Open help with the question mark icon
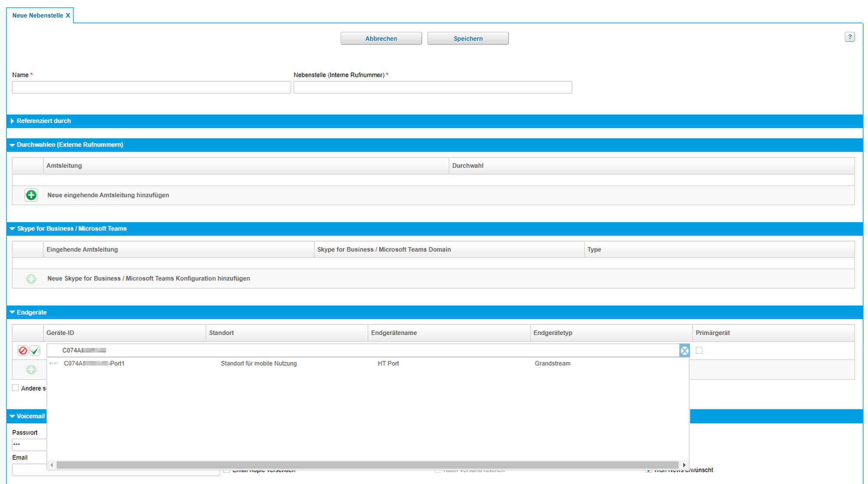The image size is (868, 484). pos(850,37)
